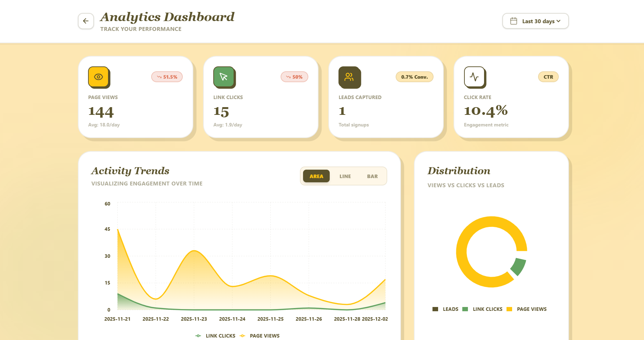Viewport: 644px width, 340px height.
Task: Click the eye icon on Page Views card
Action: pos(99,77)
